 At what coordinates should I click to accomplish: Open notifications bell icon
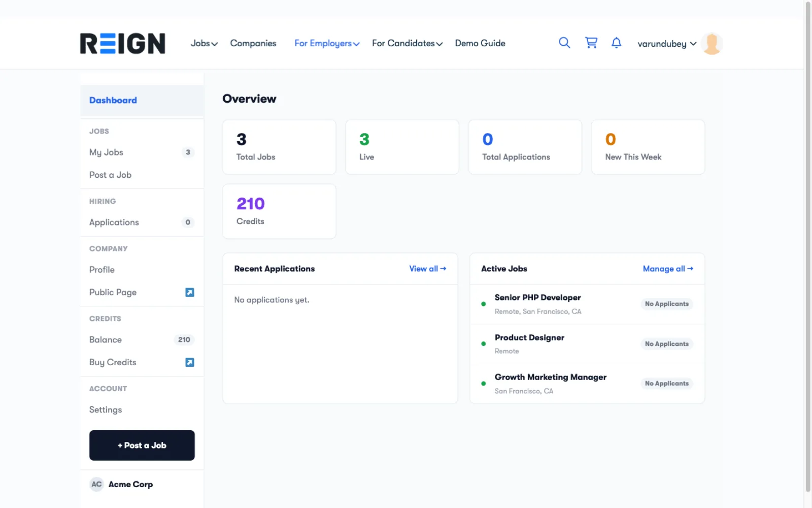616,43
